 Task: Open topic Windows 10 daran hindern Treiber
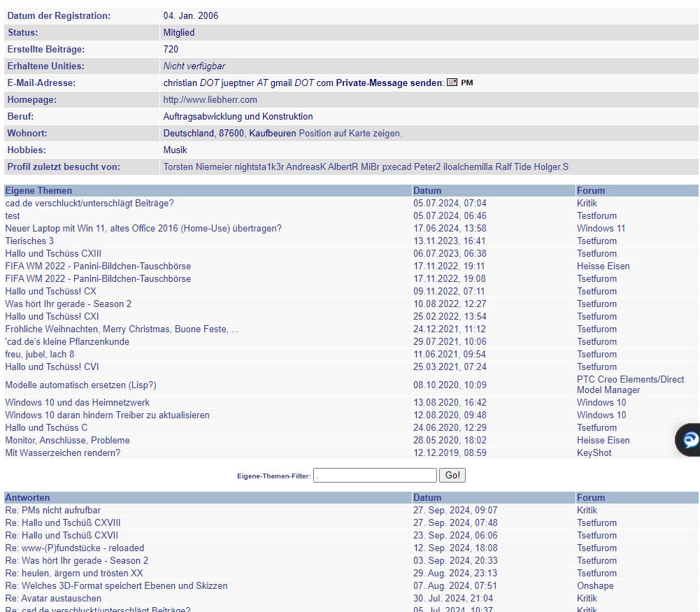(107, 415)
